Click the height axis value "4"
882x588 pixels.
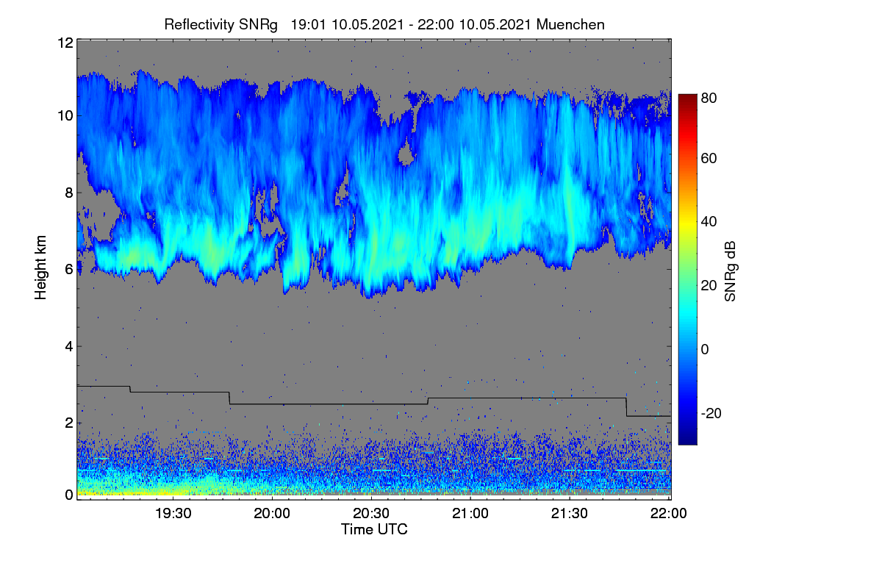click(x=69, y=345)
